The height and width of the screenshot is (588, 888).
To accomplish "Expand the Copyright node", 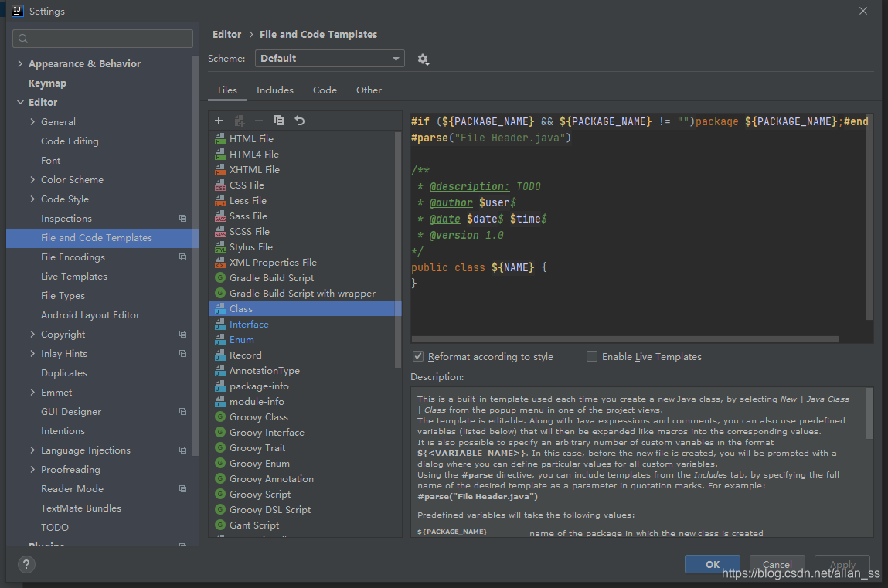I will tap(32, 334).
